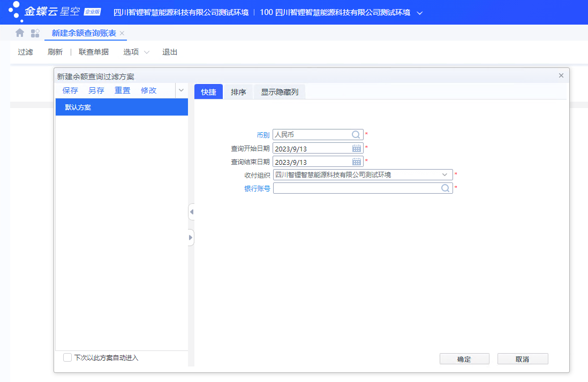Close the 新建余额查询账表 tab
This screenshot has height=382, width=588.
click(x=122, y=33)
